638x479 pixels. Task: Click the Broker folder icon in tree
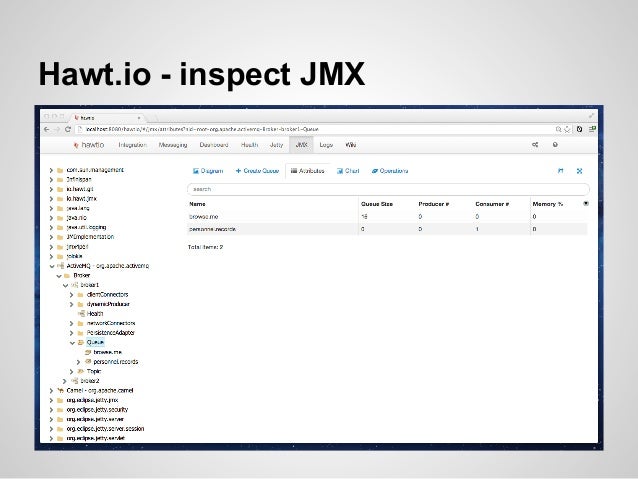[x=67, y=276]
